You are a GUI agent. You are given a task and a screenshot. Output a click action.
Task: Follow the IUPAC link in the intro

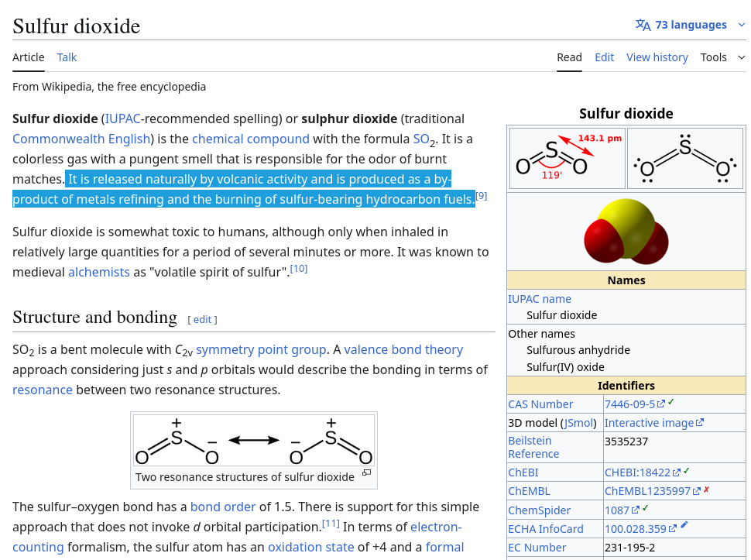pos(123,119)
